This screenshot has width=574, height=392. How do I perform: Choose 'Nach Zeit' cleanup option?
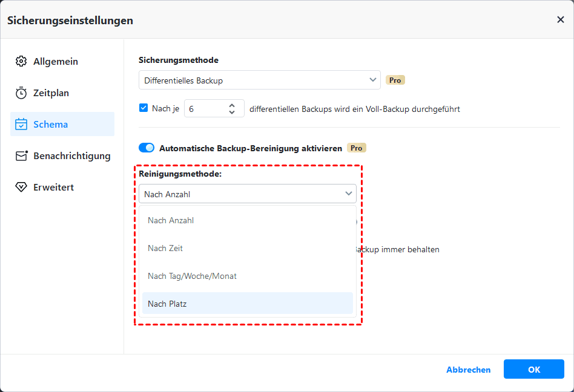[x=247, y=248]
